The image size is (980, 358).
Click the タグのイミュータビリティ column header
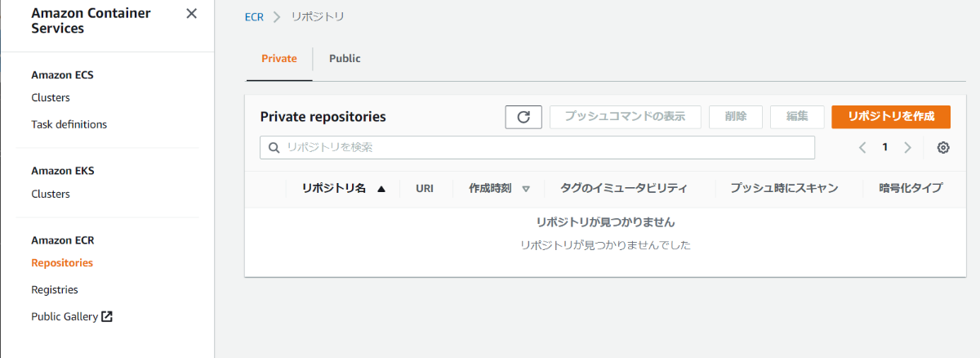(x=624, y=188)
